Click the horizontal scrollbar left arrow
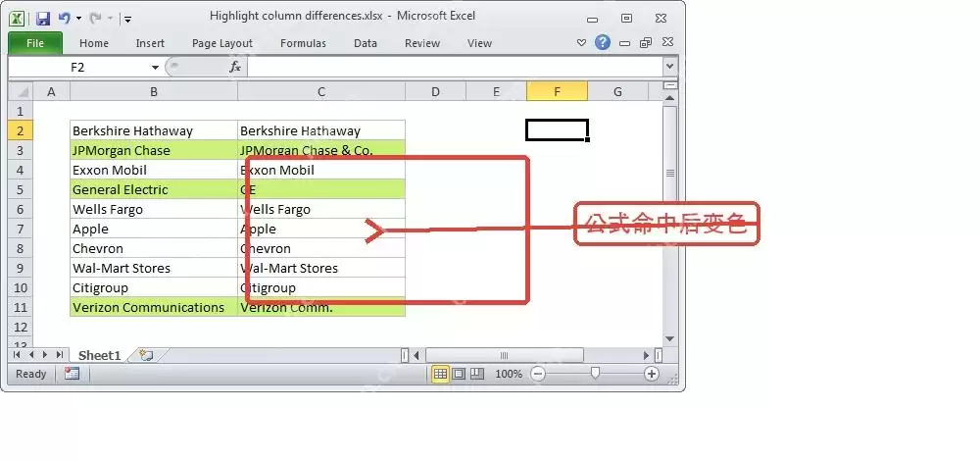980x461 pixels. 416,355
